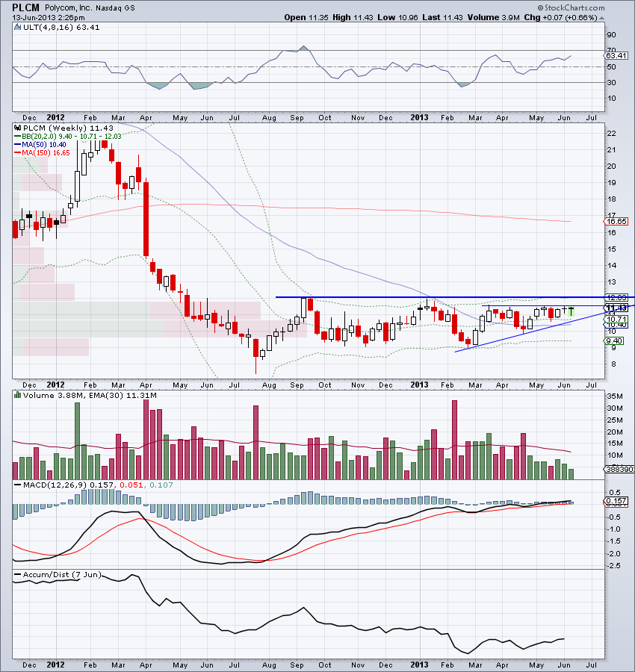Click the 63.41 ULT value tag

(616, 56)
